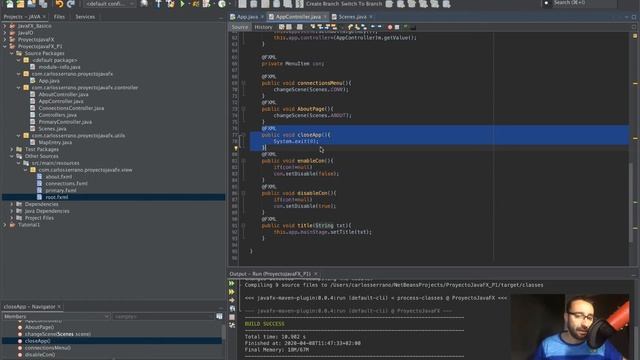
Task: Click the closeApp() method icon in Navigator
Action: pos(20,341)
